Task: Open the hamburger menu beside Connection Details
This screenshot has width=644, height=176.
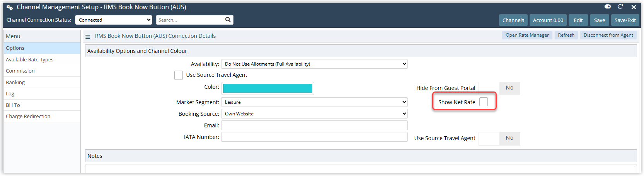Action: (88, 37)
